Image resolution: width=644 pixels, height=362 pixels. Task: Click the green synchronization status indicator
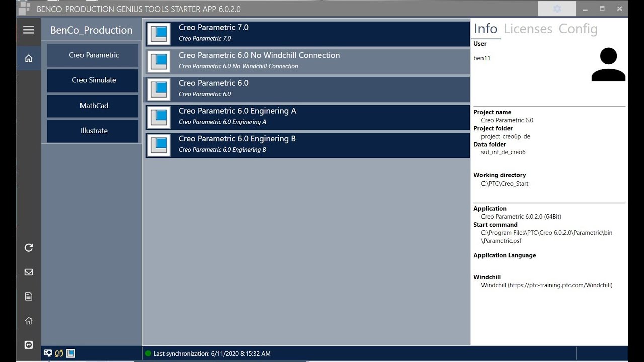pos(148,353)
